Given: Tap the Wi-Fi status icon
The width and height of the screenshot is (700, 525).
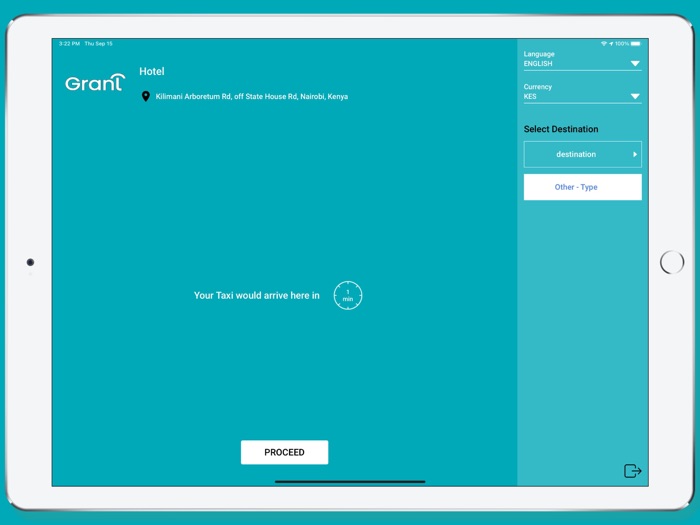Looking at the screenshot, I should 604,43.
